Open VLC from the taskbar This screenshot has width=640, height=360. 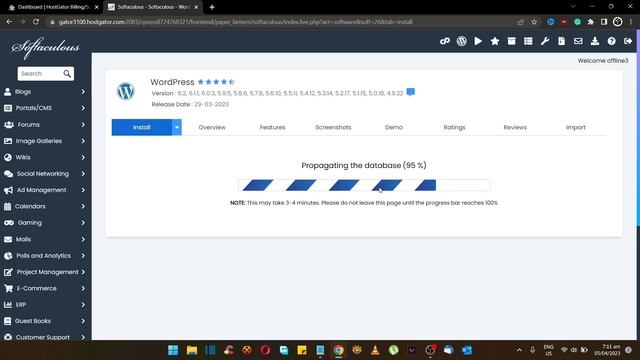pyautogui.click(x=375, y=350)
